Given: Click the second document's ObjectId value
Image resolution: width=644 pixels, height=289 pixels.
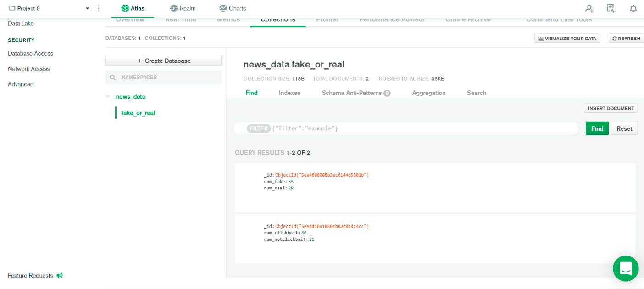Looking at the screenshot, I should pos(322,226).
